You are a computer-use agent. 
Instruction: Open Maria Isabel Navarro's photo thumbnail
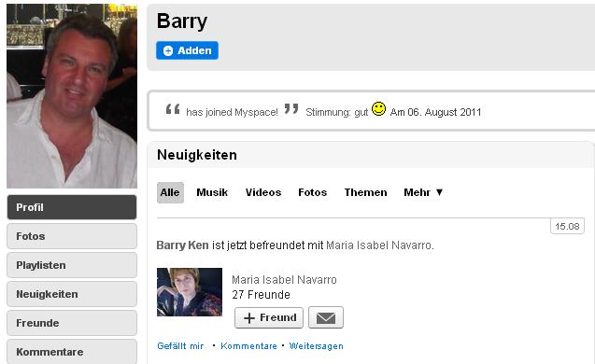coord(190,292)
